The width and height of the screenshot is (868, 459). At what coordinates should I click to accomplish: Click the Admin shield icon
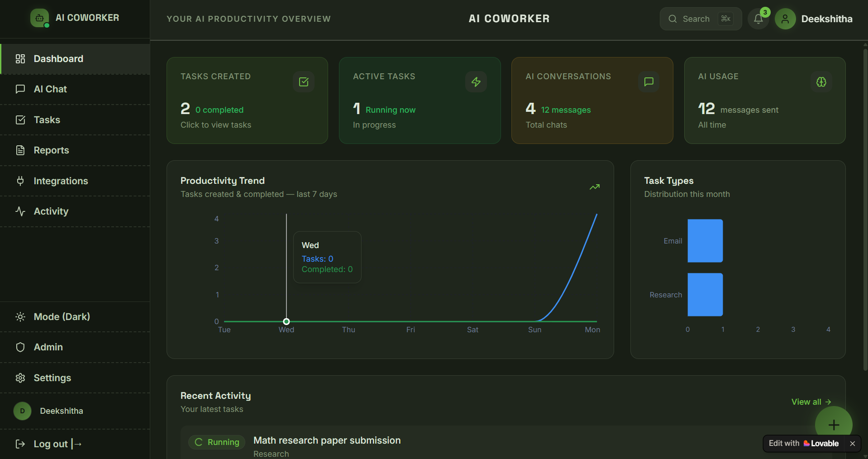(x=20, y=347)
